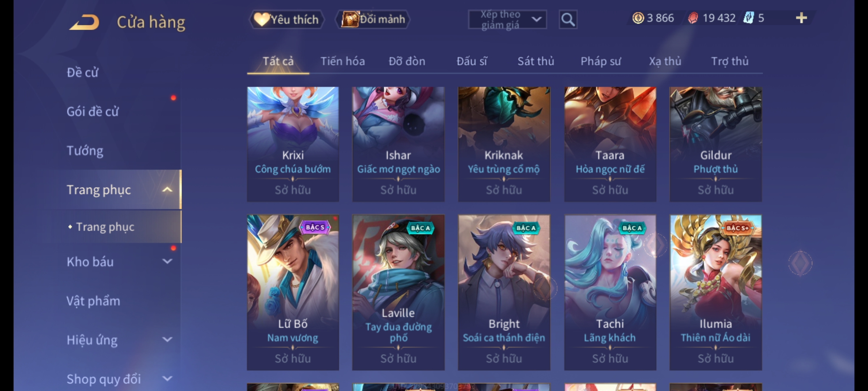The image size is (868, 391).
Task: Open the Xếp theo giảm giá dropdown
Action: click(507, 20)
